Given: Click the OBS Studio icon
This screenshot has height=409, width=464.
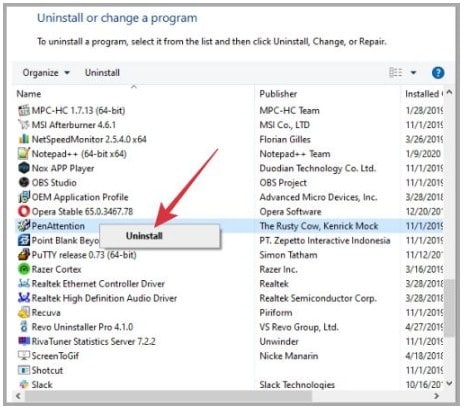Looking at the screenshot, I should pos(24,182).
